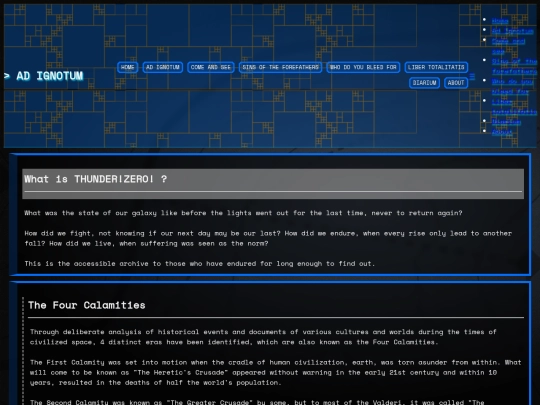540x405 pixels.
Task: Click line 'This is the accessible archive'
Action: (199, 263)
